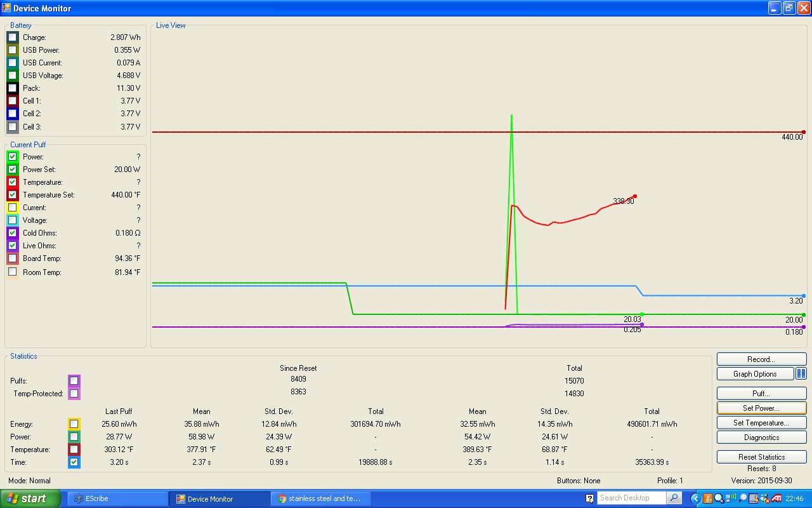Viewport: 812px width, 508px height.
Task: Switch to the Chrome stainless steel window
Action: click(320, 498)
